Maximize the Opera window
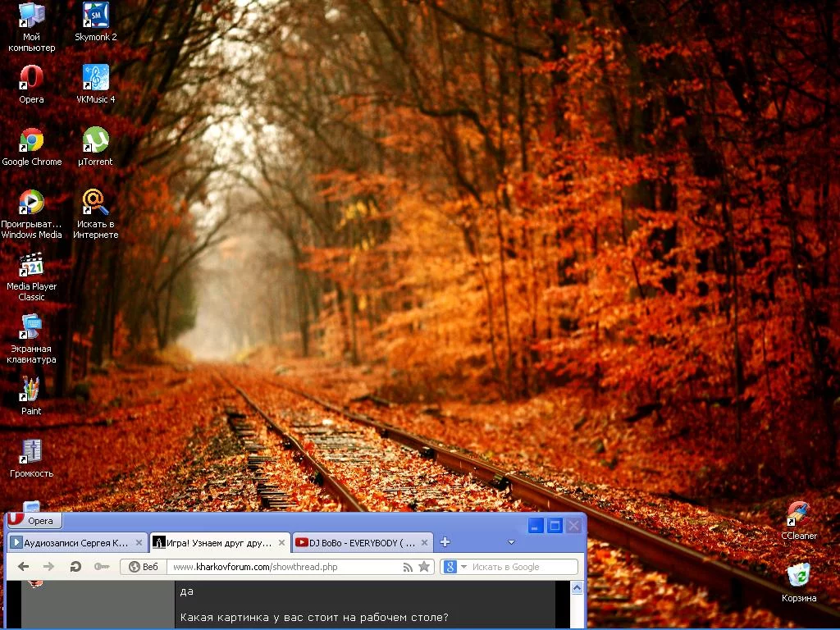Viewport: 840px width, 630px height. pyautogui.click(x=555, y=526)
